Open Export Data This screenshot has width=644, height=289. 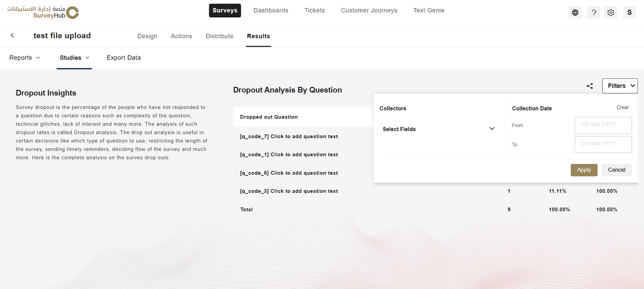(124, 57)
